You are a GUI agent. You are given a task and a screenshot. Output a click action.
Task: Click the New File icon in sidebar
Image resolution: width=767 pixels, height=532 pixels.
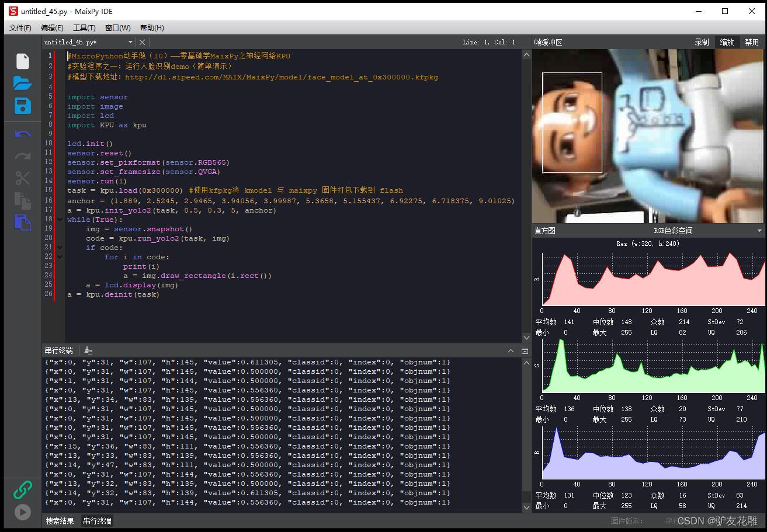(x=22, y=61)
